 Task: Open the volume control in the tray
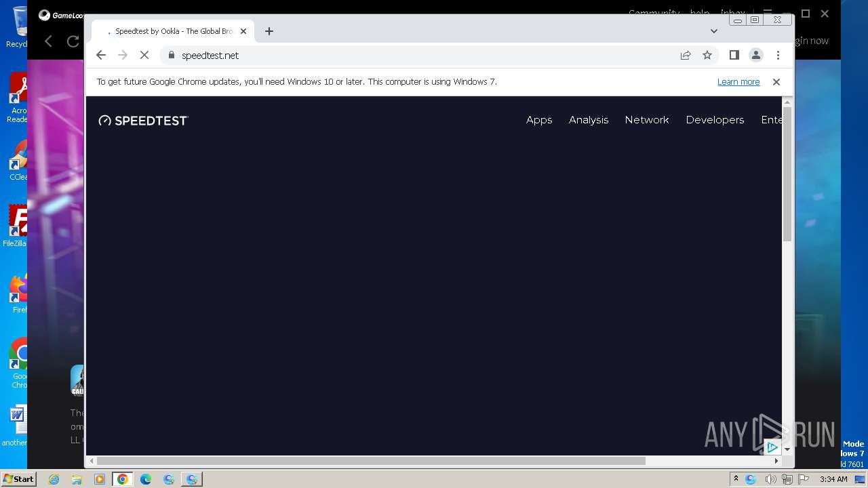click(770, 479)
